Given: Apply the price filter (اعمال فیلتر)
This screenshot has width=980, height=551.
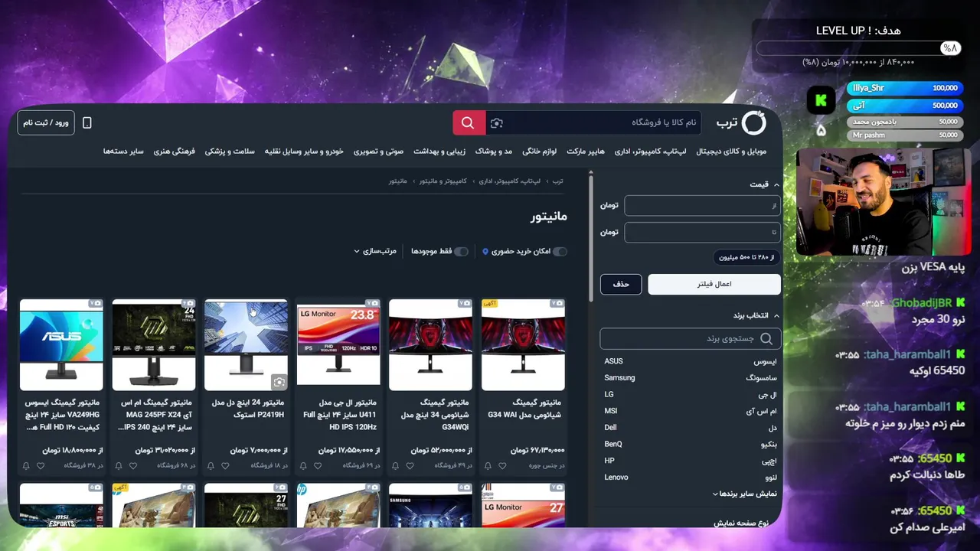Looking at the screenshot, I should coord(714,284).
